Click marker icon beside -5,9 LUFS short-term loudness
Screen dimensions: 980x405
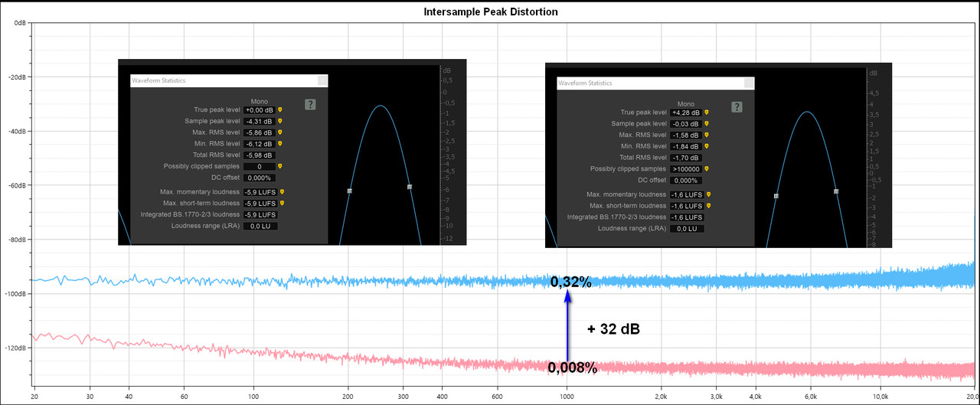click(x=283, y=204)
